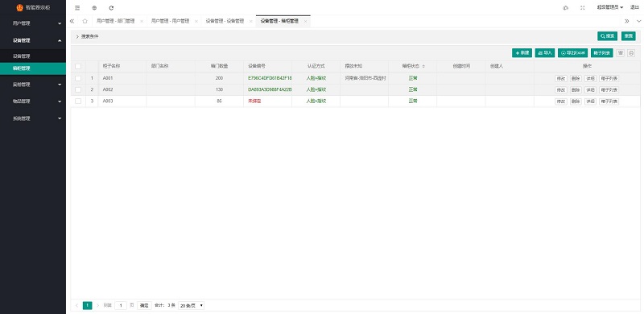Open the super admin user dropdown
Screen dimensions: 644x314
click(x=610, y=7)
